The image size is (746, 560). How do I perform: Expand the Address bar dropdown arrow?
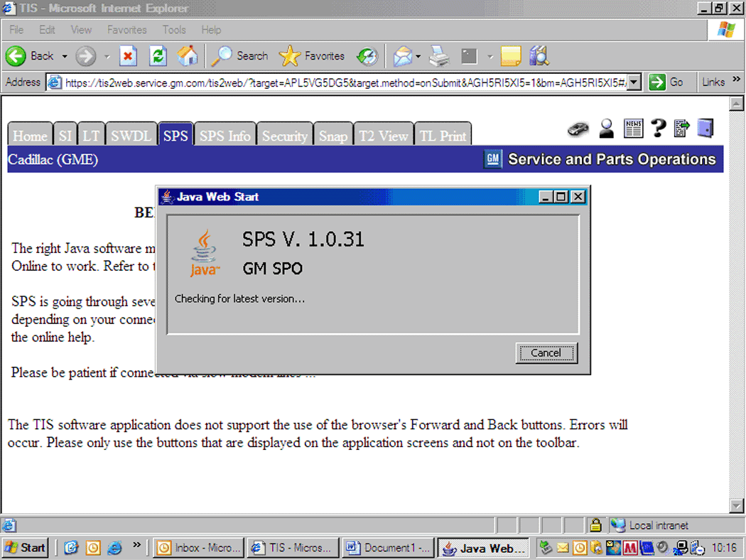pyautogui.click(x=634, y=82)
